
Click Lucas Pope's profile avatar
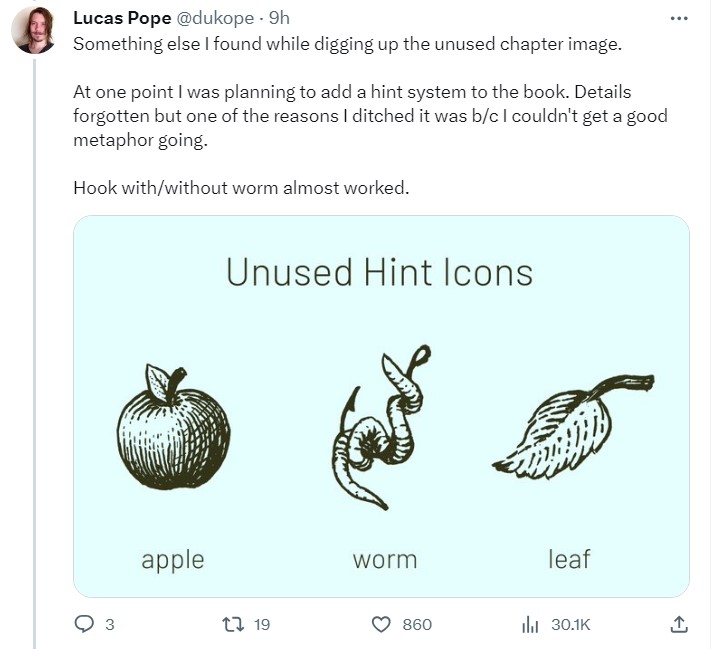pyautogui.click(x=33, y=30)
